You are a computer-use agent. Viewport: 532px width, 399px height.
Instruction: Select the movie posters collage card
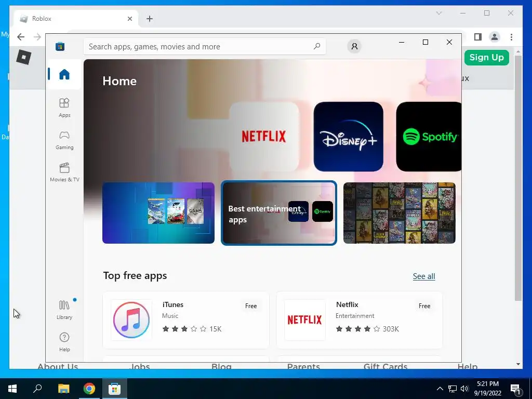[400, 212]
